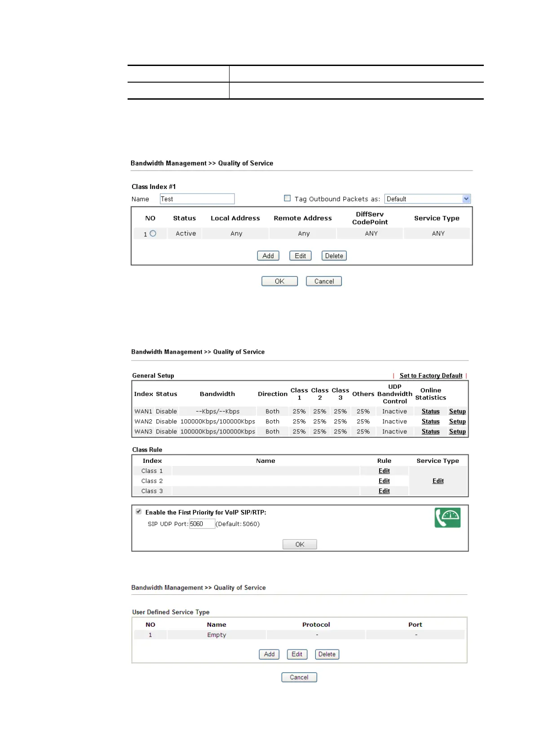Open WAN1 Status link
The height and width of the screenshot is (756, 535).
[x=430, y=411]
